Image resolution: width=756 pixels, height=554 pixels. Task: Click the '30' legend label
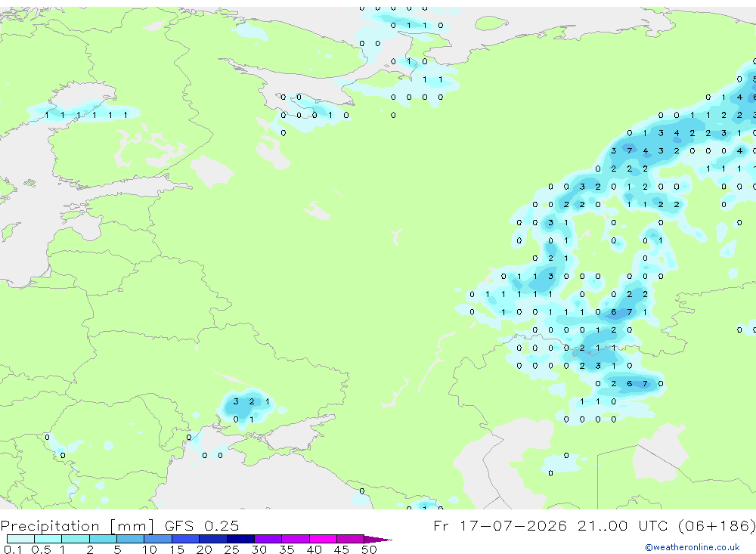[259, 549]
